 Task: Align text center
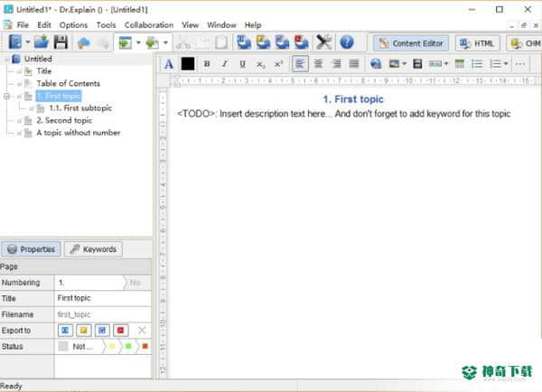[x=318, y=63]
